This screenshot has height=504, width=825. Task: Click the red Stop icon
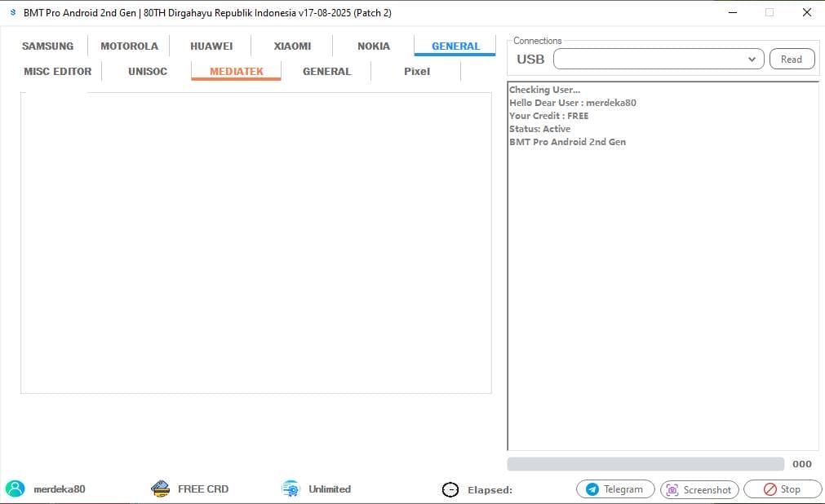[767, 489]
